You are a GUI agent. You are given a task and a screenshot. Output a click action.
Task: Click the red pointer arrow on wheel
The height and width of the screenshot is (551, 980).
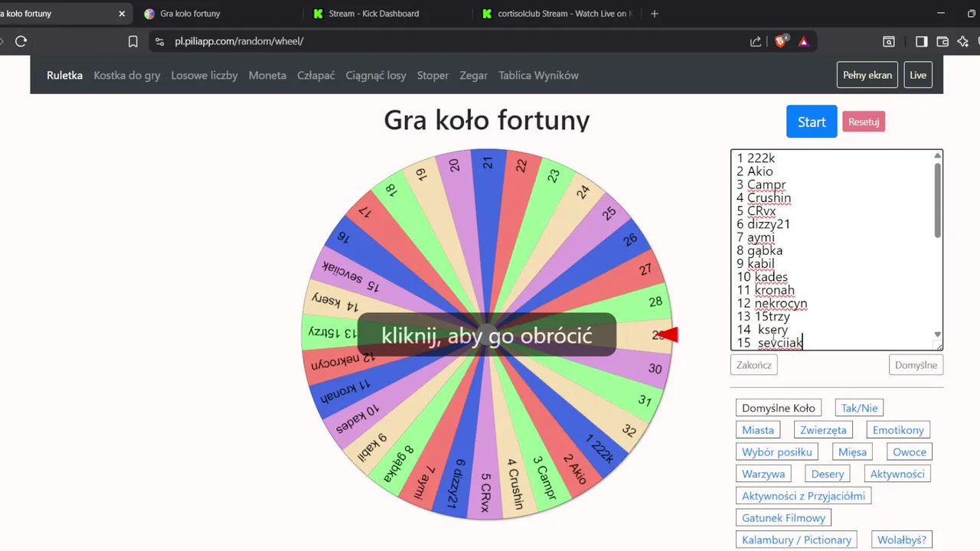click(x=669, y=334)
